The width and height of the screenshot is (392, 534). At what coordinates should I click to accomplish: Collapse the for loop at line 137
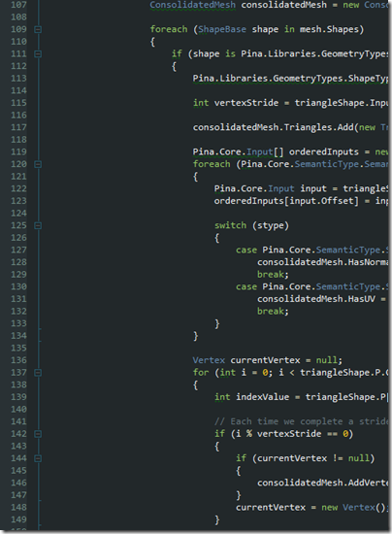(x=38, y=373)
